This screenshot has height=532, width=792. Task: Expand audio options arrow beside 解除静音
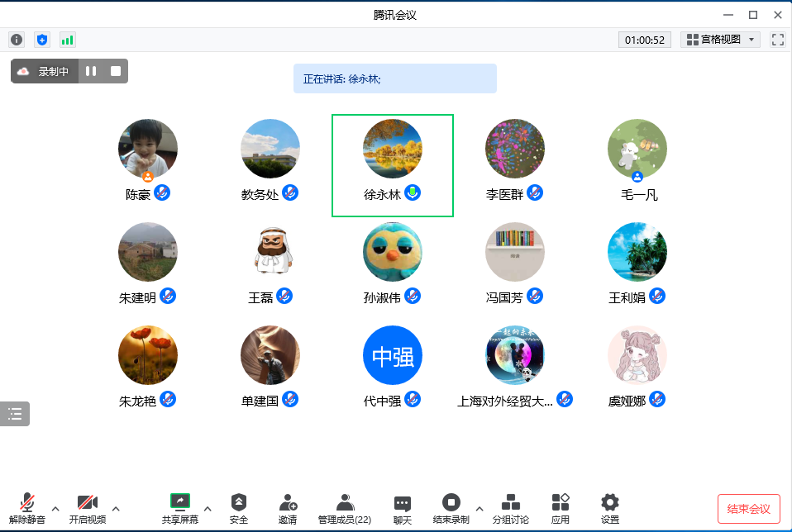click(x=55, y=508)
